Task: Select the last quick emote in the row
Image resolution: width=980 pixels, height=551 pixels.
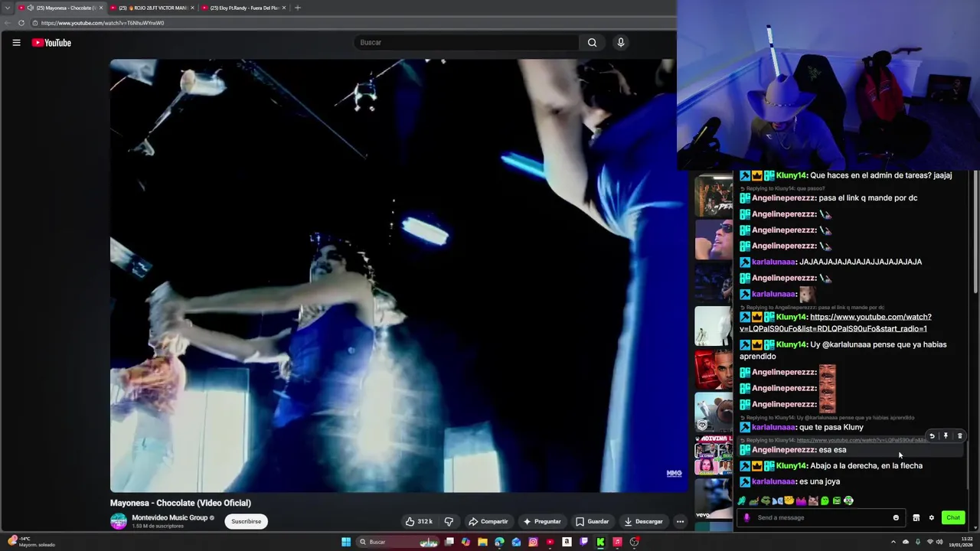Action: coord(848,501)
